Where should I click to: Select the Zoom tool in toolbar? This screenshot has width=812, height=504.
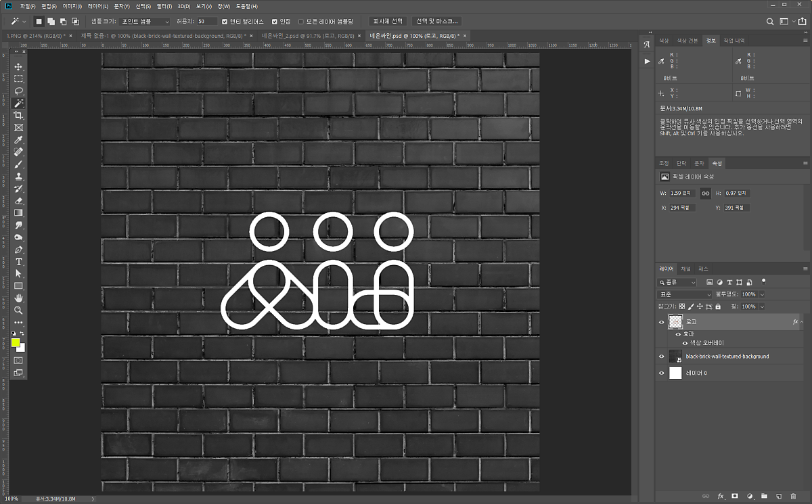(19, 311)
